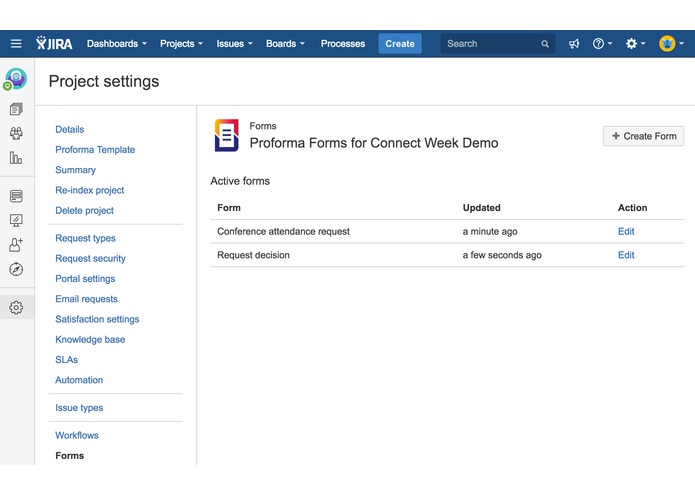Open the knowledge base list icon in sidebar
The height and width of the screenshot is (494, 695).
pos(16,196)
